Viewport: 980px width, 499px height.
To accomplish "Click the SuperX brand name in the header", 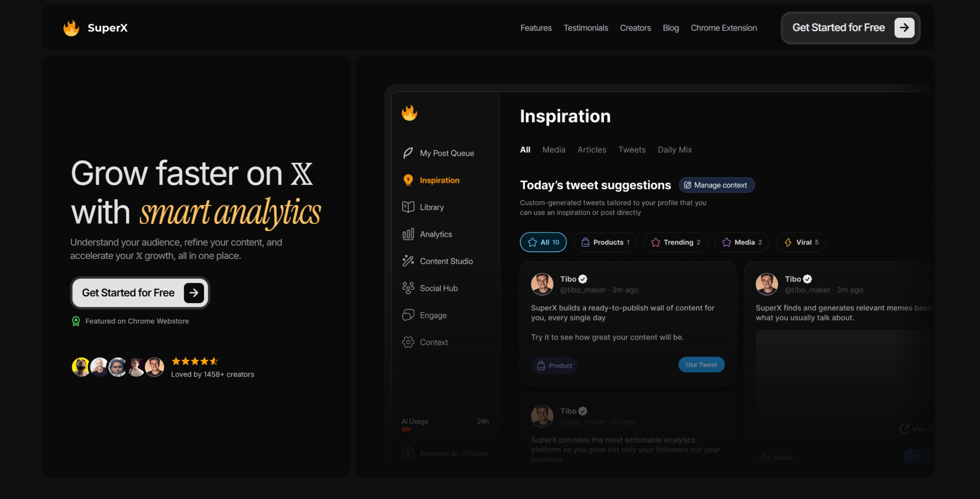I will pyautogui.click(x=108, y=28).
